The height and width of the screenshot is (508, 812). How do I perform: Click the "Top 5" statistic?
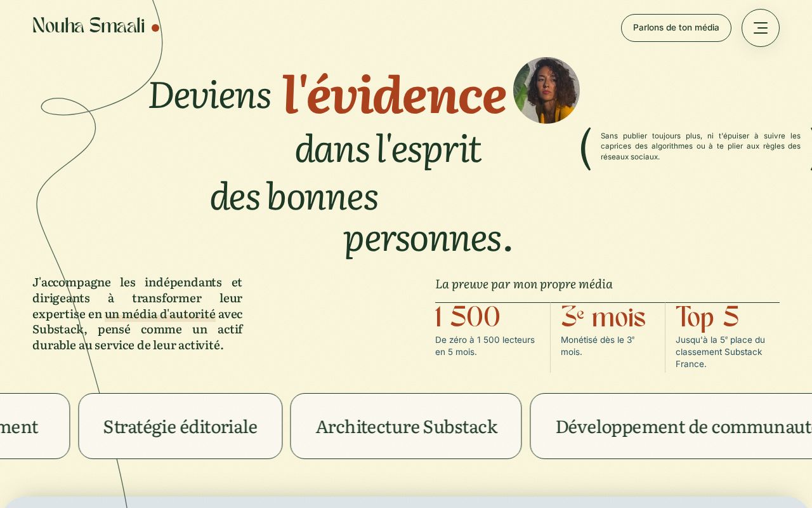click(x=707, y=317)
